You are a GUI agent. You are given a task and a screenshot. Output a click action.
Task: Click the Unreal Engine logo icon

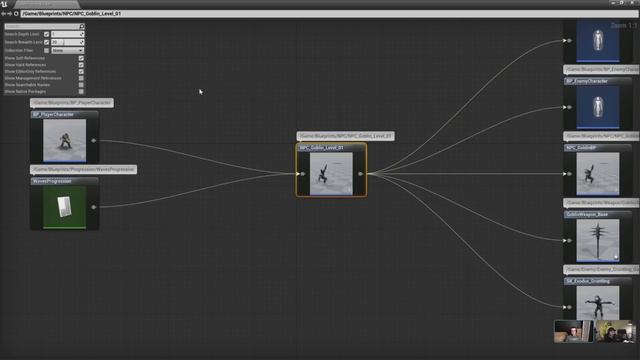click(4, 4)
